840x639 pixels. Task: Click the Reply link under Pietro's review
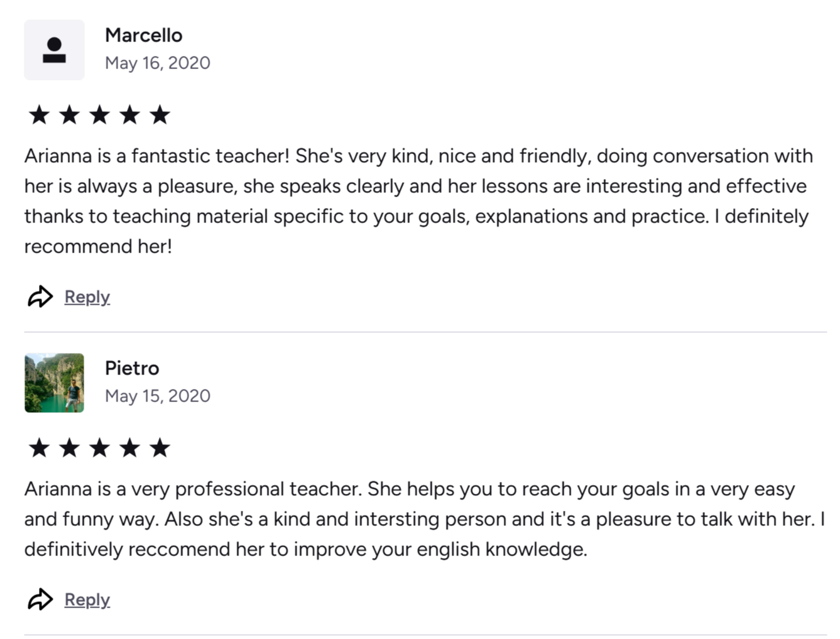pos(87,599)
